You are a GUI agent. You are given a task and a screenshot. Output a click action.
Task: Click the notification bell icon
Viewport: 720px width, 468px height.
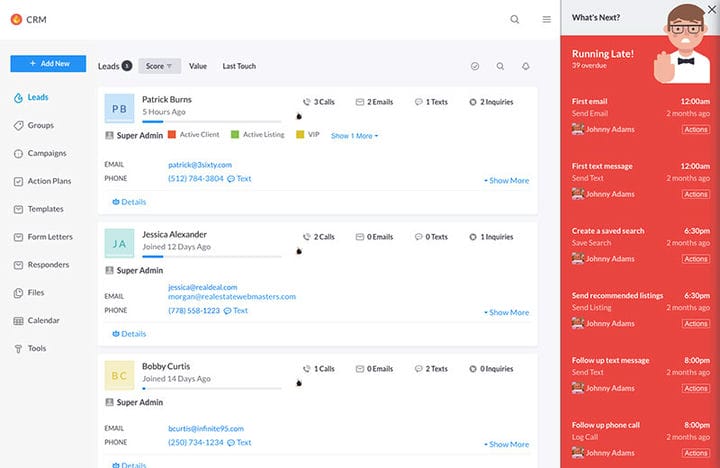(526, 66)
